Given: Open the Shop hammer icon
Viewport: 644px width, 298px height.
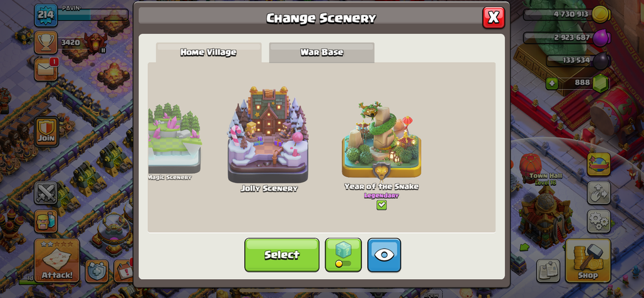Looking at the screenshot, I should point(588,260).
